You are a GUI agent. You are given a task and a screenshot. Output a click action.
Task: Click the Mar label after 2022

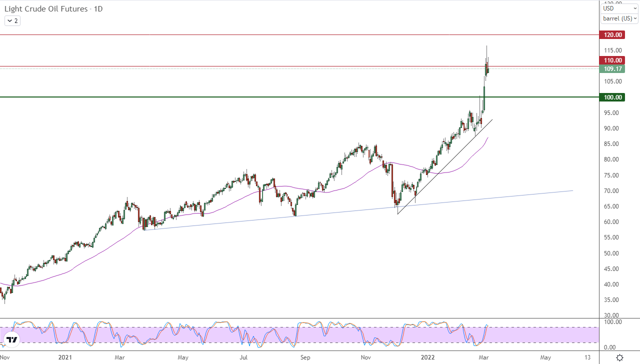tap(484, 357)
